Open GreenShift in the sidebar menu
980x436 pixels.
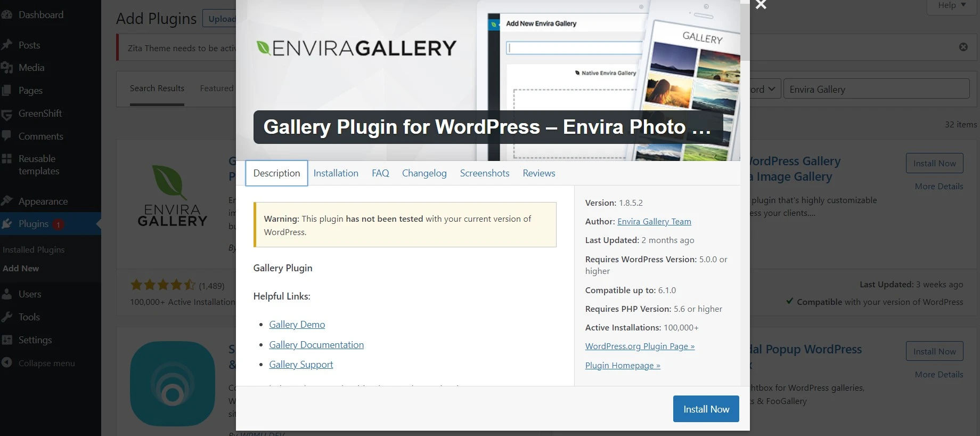click(x=40, y=114)
